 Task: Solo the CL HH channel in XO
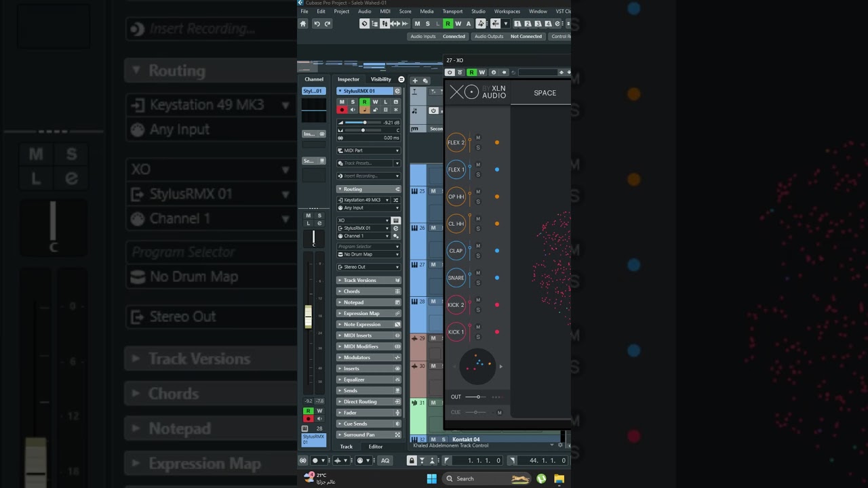(478, 228)
